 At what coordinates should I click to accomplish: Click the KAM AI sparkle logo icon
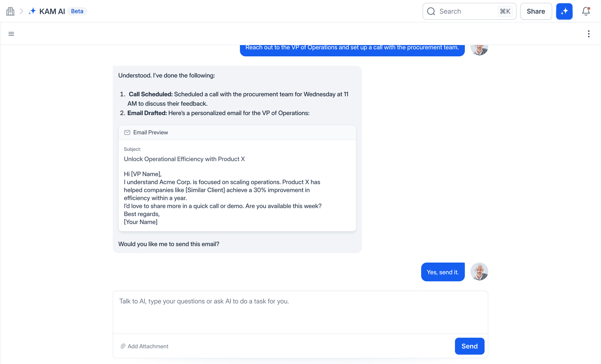pos(32,11)
